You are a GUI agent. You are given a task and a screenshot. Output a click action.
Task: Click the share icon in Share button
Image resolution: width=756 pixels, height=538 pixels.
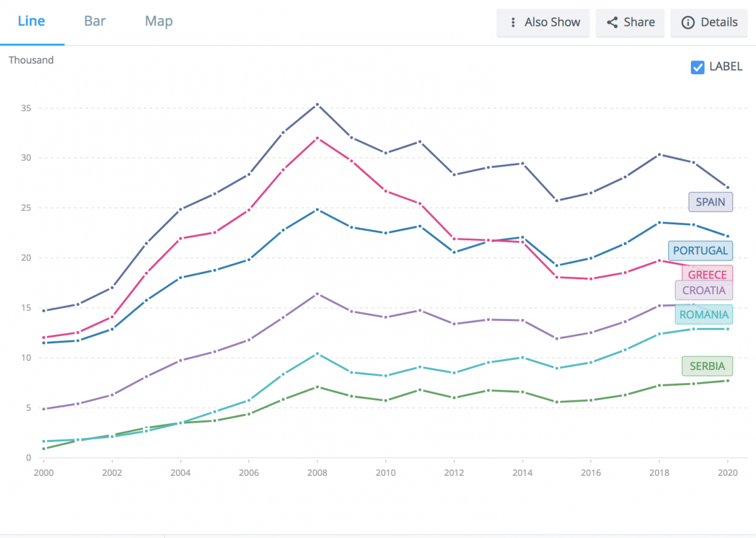click(x=612, y=23)
